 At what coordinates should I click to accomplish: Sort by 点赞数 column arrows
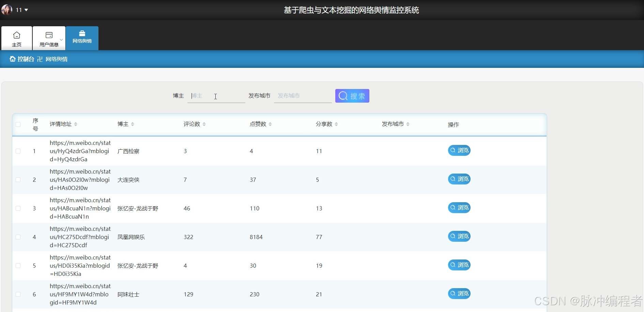pos(270,124)
